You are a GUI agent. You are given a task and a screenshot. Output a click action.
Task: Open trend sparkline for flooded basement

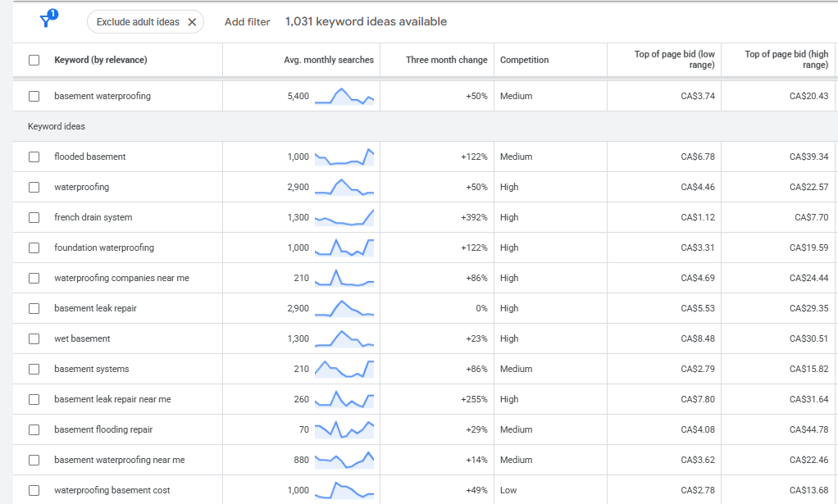pyautogui.click(x=344, y=157)
